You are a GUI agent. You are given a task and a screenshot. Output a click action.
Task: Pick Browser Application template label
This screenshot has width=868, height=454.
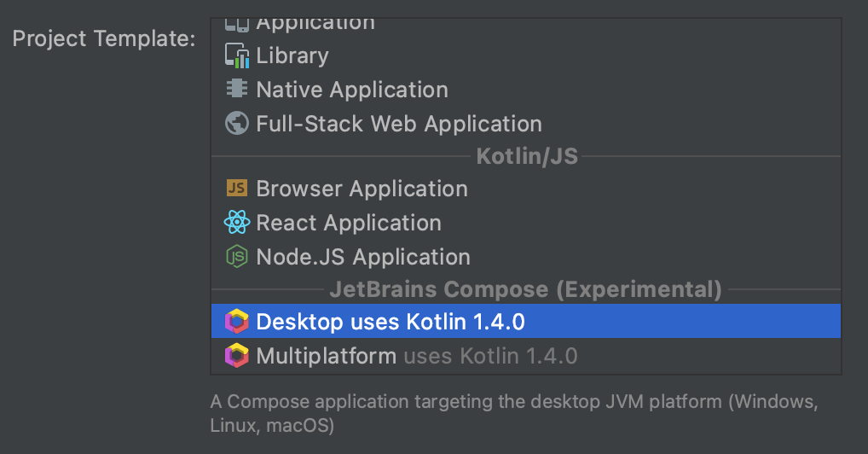pyautogui.click(x=362, y=189)
